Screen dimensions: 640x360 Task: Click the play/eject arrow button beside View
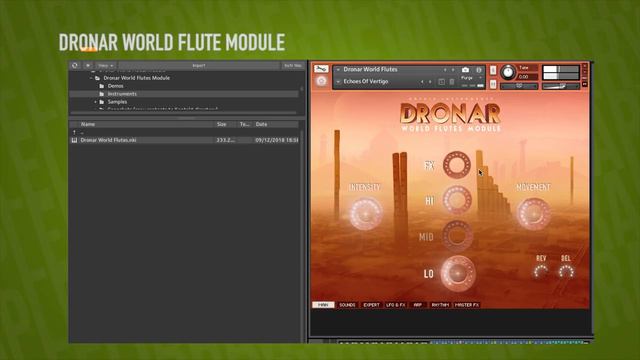(88, 65)
